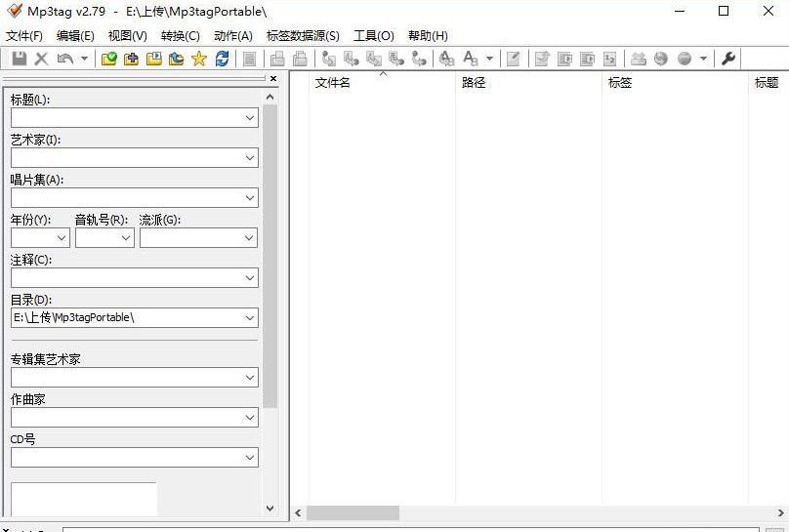This screenshot has height=532, width=789.
Task: Click the Mp3tag checkmark title bar icon
Action: [15, 10]
